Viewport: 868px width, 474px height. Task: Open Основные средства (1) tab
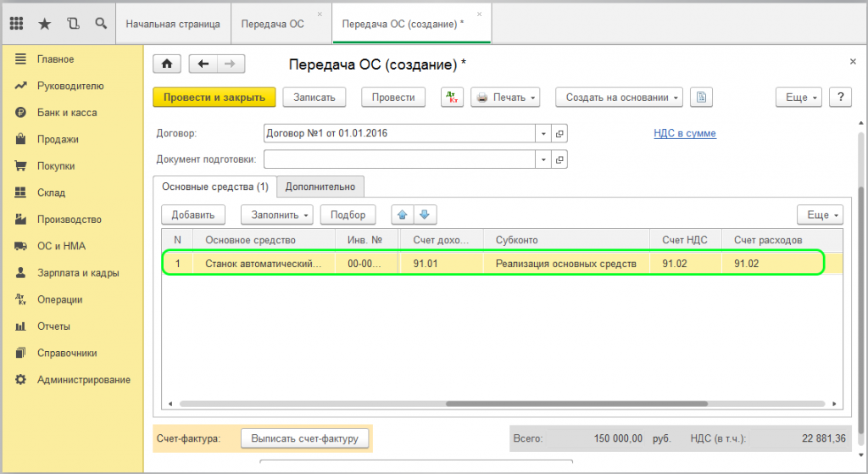pyautogui.click(x=214, y=187)
